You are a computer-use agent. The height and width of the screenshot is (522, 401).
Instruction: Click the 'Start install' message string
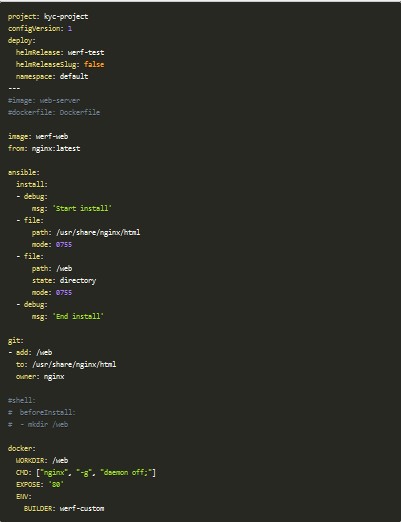point(82,208)
